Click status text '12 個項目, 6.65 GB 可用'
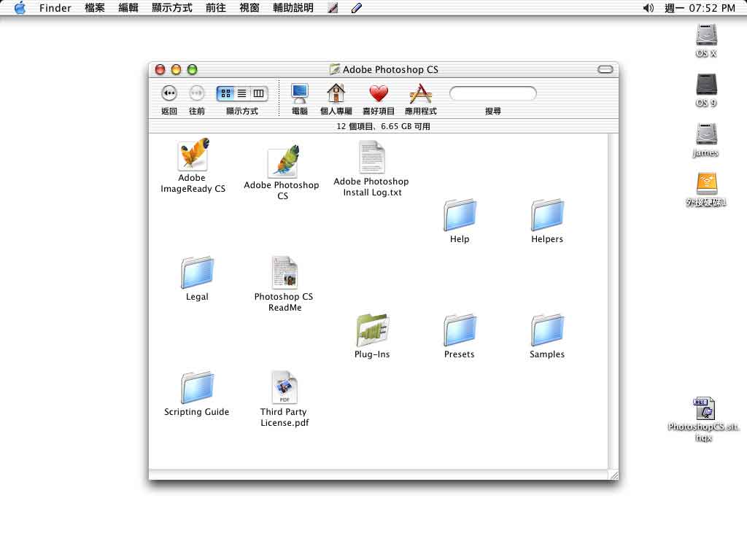The width and height of the screenshot is (747, 560). [x=384, y=127]
